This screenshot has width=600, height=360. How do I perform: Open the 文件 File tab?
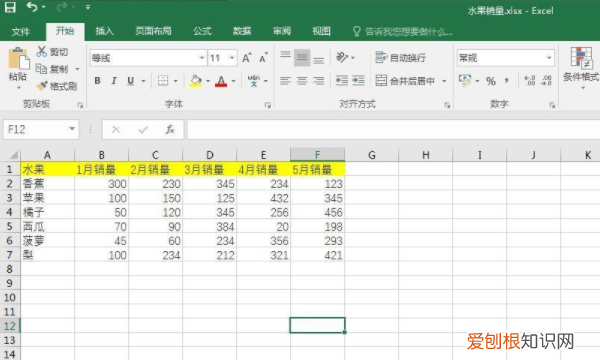pyautogui.click(x=21, y=31)
